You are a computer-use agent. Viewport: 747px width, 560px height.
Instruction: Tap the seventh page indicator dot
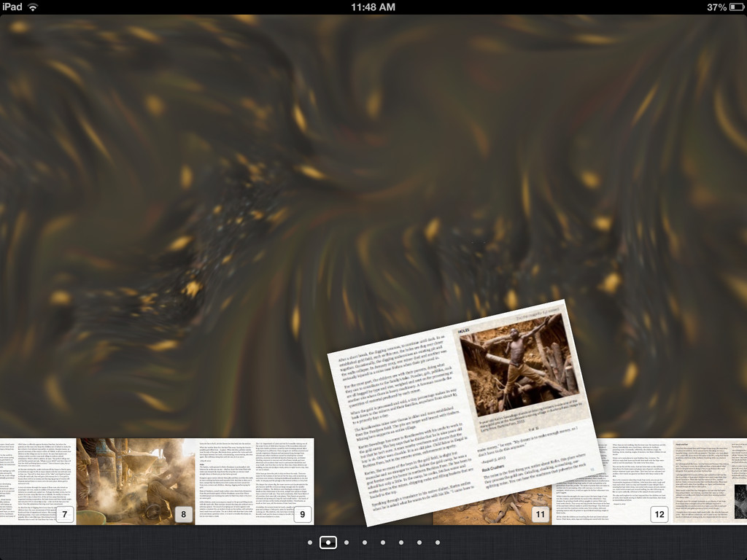click(x=419, y=542)
